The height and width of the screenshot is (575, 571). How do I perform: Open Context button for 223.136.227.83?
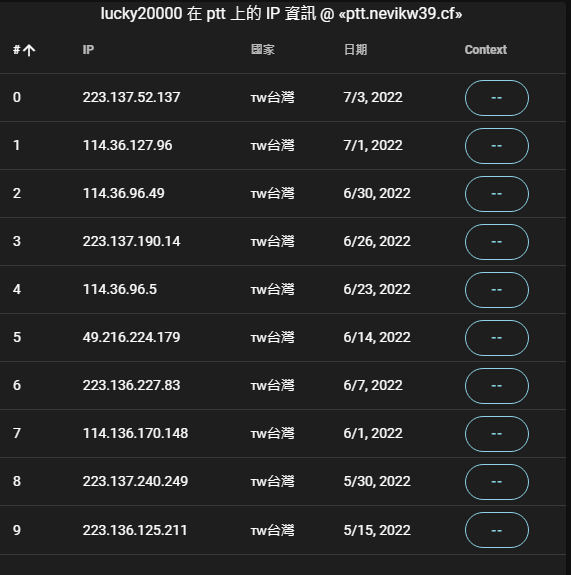pos(497,386)
